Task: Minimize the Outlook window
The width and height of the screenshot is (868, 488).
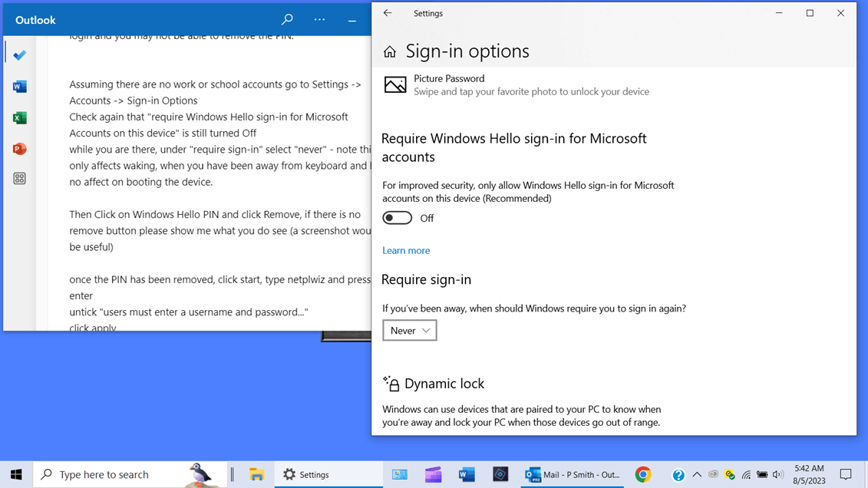Action: [x=352, y=21]
